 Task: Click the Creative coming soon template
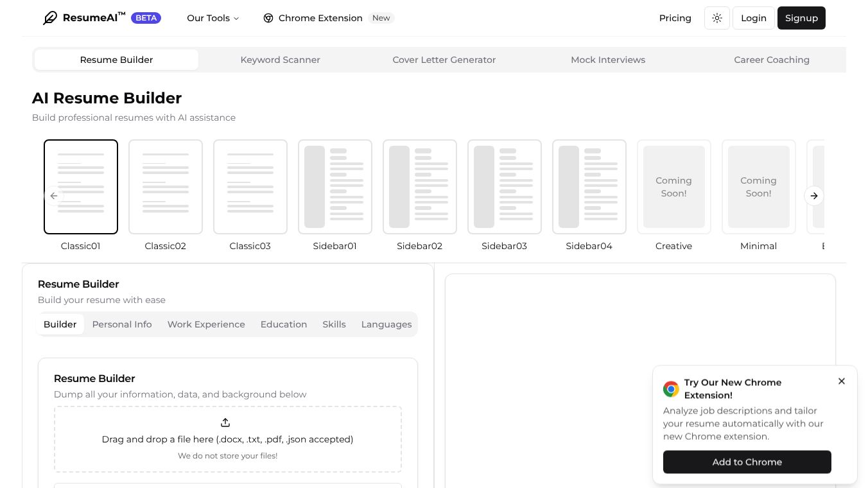(674, 187)
